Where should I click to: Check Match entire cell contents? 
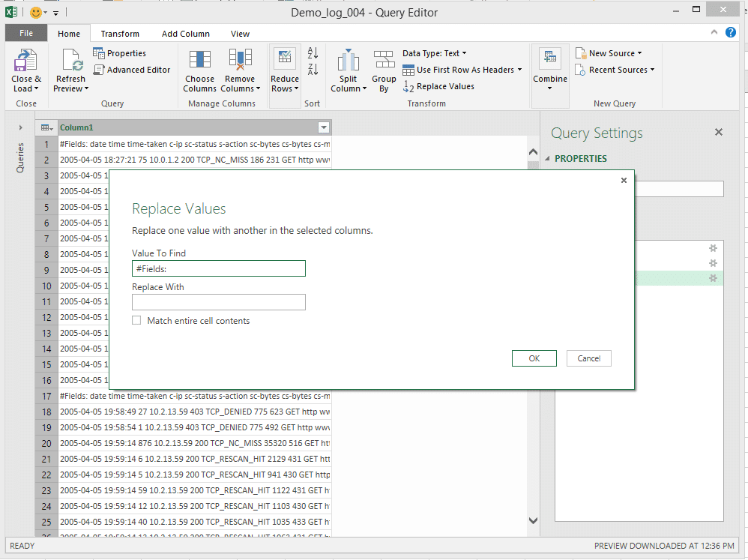pos(136,321)
